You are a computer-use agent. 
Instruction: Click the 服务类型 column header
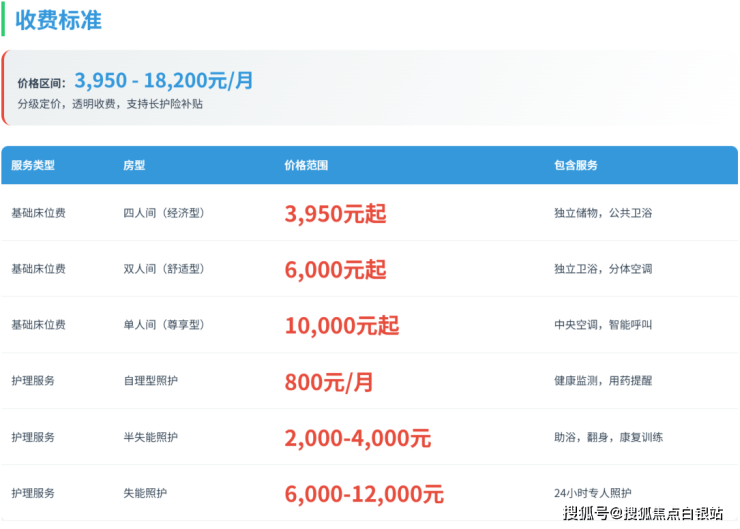click(x=32, y=165)
